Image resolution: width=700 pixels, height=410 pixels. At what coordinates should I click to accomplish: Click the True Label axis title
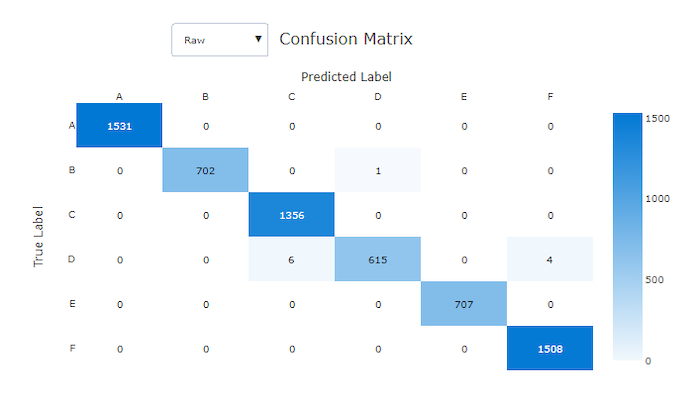[39, 237]
